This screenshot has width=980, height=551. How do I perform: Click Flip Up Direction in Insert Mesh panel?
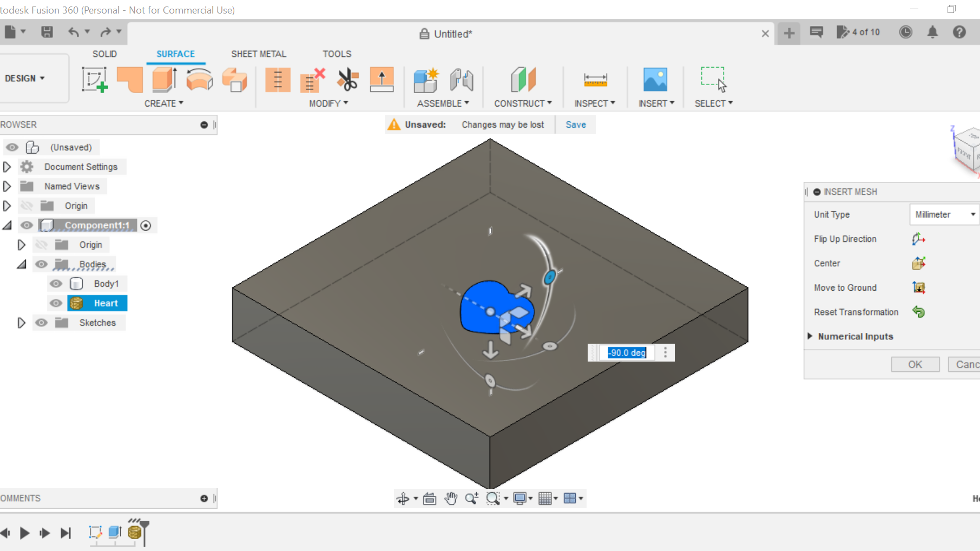pyautogui.click(x=918, y=239)
